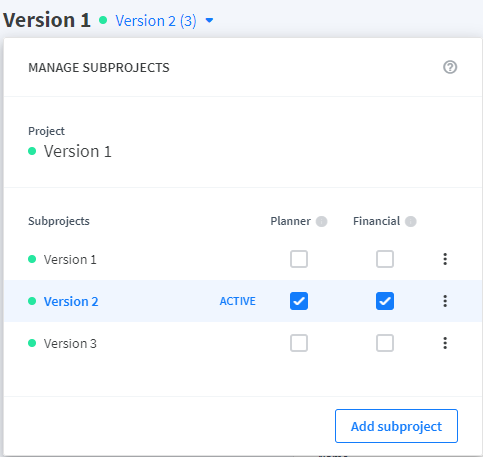
Task: Select the Version 1 subproject row name
Action: 70,259
